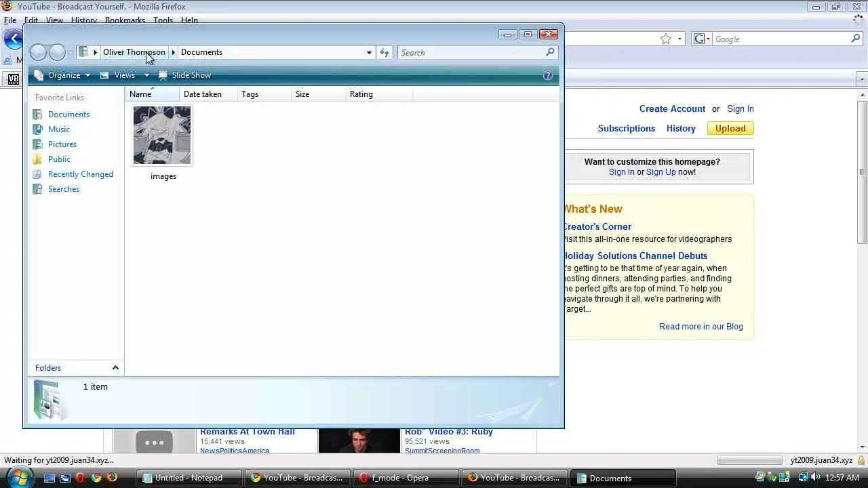
Task: Launch Chrome from quick launch
Action: click(x=96, y=478)
